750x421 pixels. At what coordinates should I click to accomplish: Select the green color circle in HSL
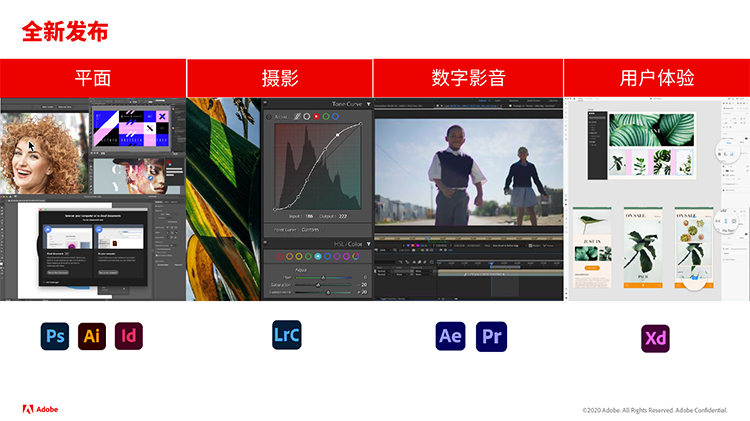click(x=309, y=256)
